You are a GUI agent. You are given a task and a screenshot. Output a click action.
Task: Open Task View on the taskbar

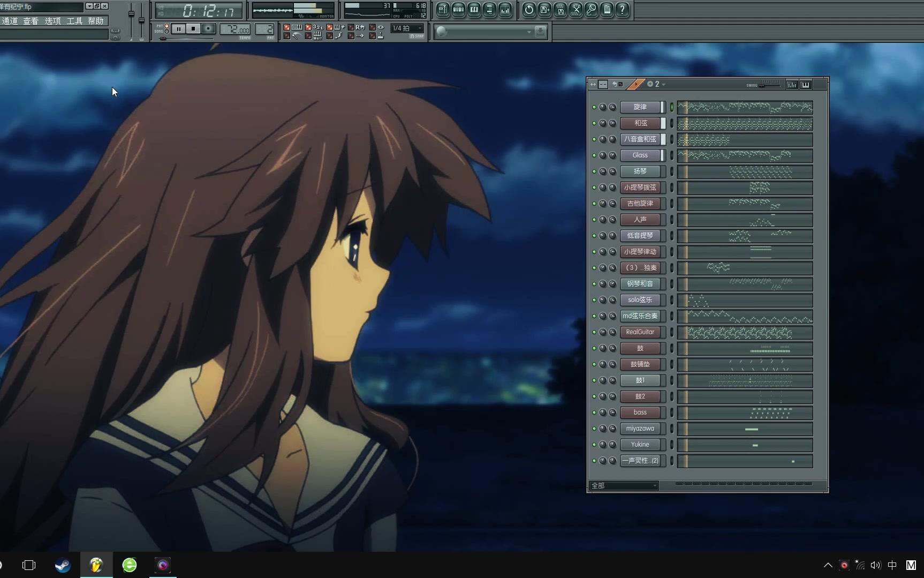click(x=29, y=565)
